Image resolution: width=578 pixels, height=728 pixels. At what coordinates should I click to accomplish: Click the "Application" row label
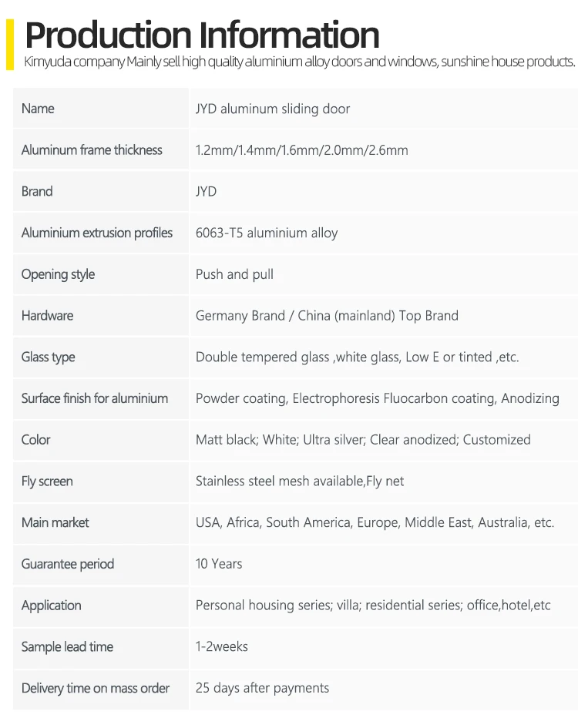point(51,606)
